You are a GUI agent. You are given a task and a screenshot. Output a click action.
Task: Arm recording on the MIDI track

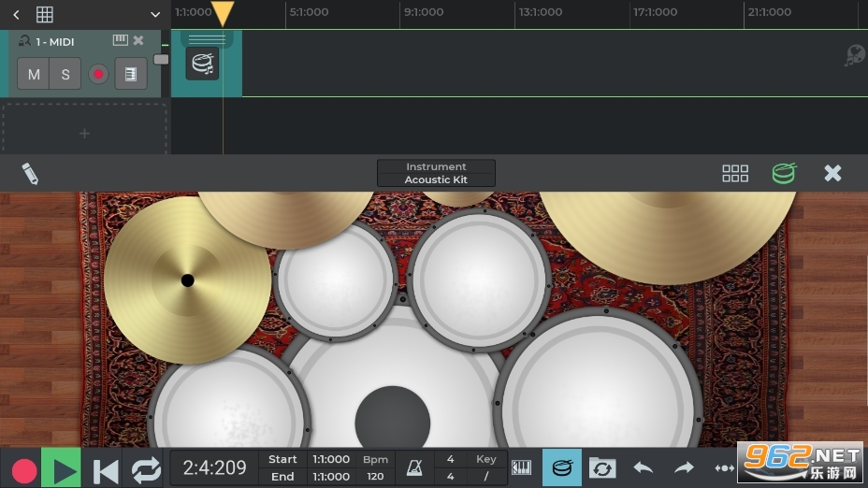(x=97, y=75)
